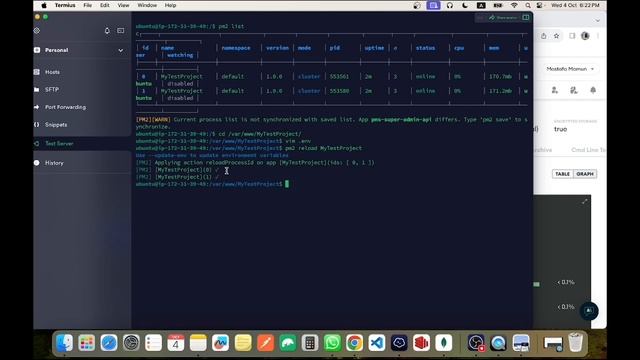
Task: Click the share terminal button
Action: coord(503,18)
